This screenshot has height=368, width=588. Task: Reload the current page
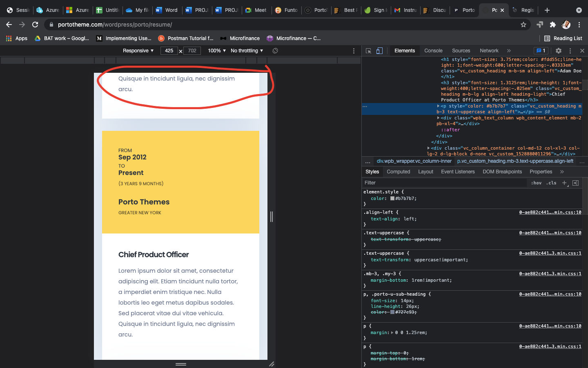pos(35,25)
